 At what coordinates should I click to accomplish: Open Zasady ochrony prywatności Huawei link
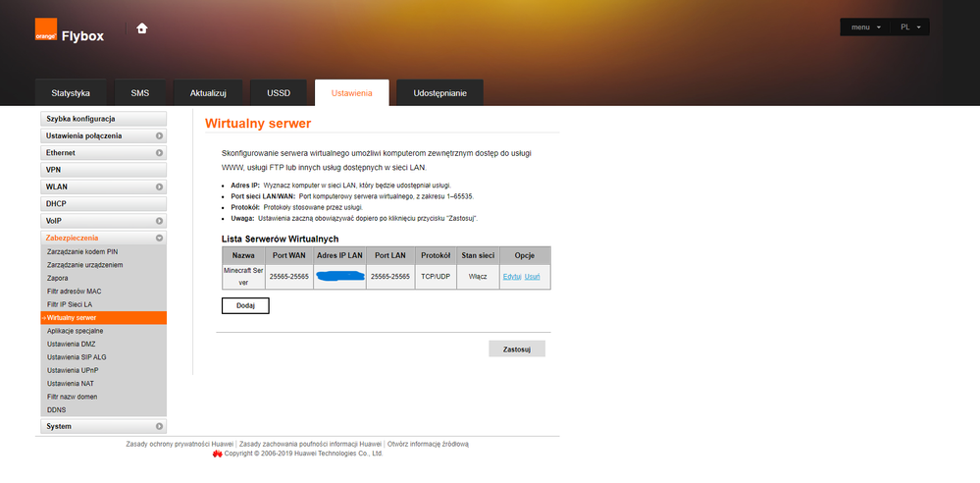pos(180,444)
